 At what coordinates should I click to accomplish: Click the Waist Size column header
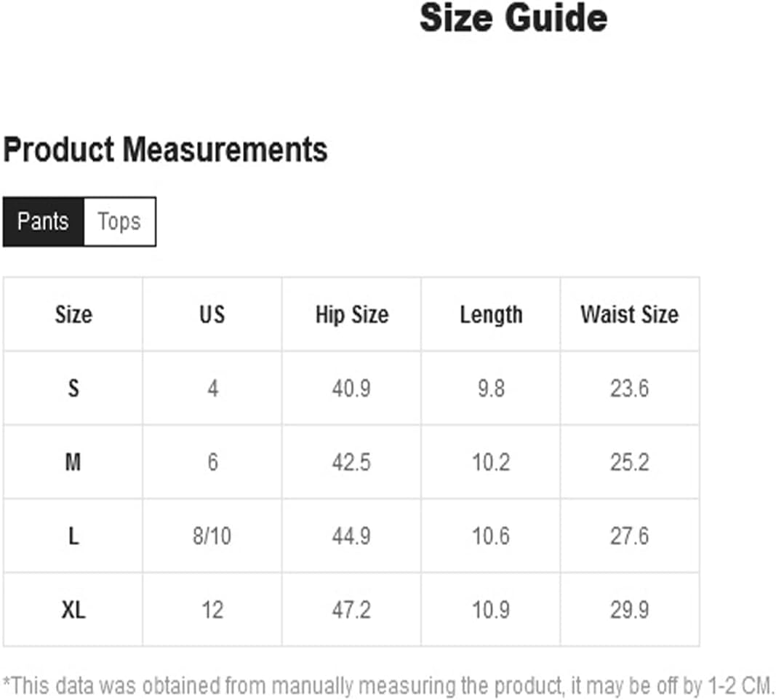coord(630,314)
